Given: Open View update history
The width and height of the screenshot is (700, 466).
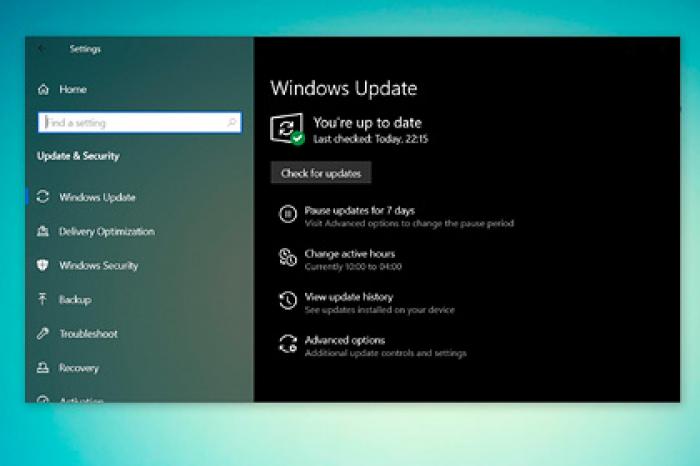Looking at the screenshot, I should (349, 297).
